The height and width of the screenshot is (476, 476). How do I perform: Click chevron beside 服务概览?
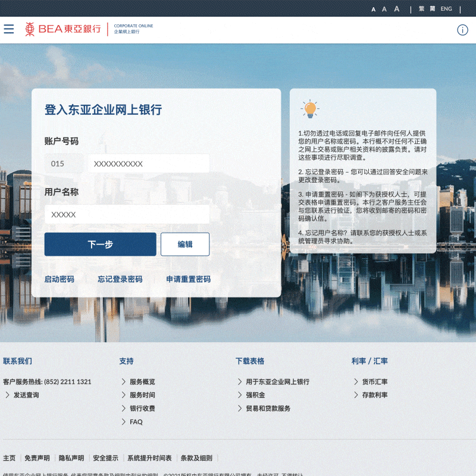tap(124, 381)
